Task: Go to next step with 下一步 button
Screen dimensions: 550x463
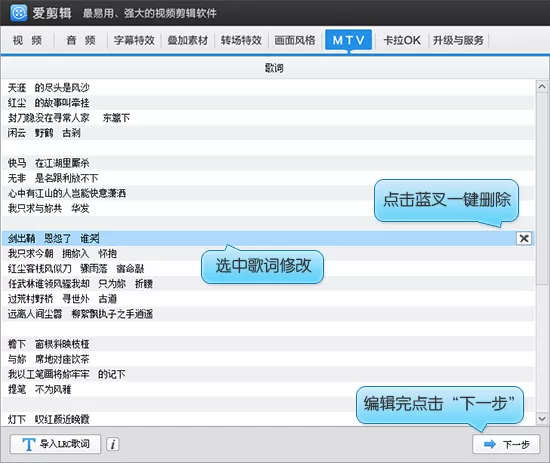Action: point(506,444)
